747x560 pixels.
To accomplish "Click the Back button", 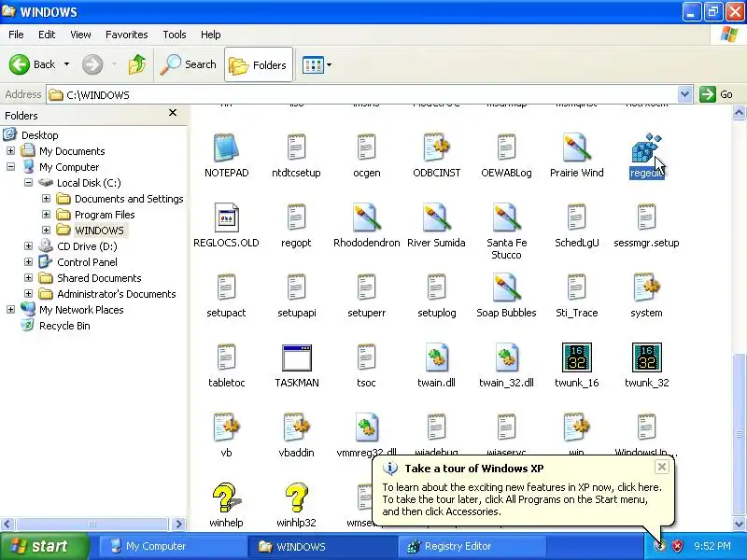I will pyautogui.click(x=33, y=64).
